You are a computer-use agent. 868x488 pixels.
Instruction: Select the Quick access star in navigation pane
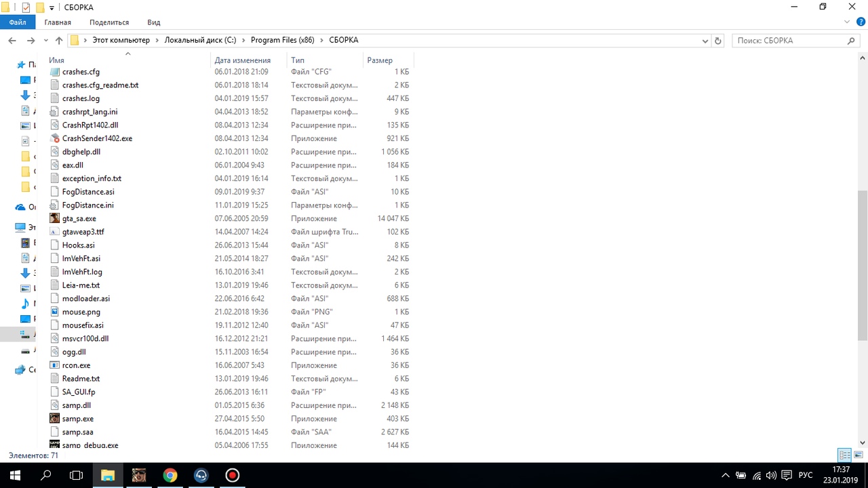click(21, 65)
